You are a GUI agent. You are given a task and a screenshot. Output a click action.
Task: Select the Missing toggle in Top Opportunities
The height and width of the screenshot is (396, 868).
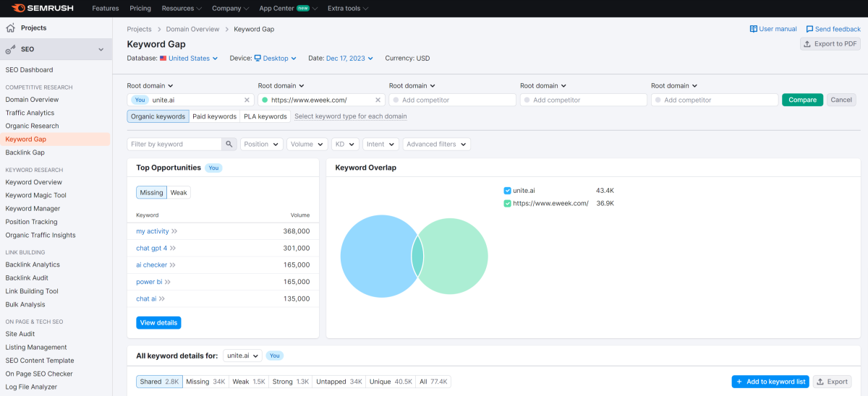[x=152, y=193]
